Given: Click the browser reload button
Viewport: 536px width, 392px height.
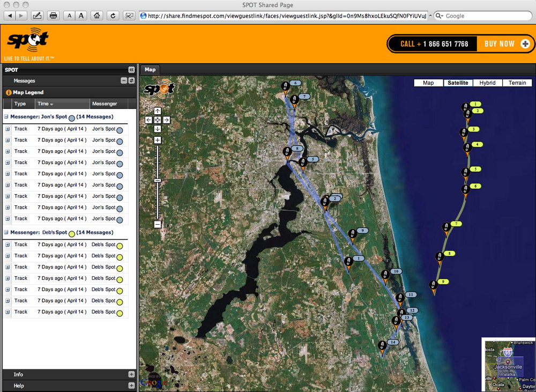Looking at the screenshot, I should [113, 16].
